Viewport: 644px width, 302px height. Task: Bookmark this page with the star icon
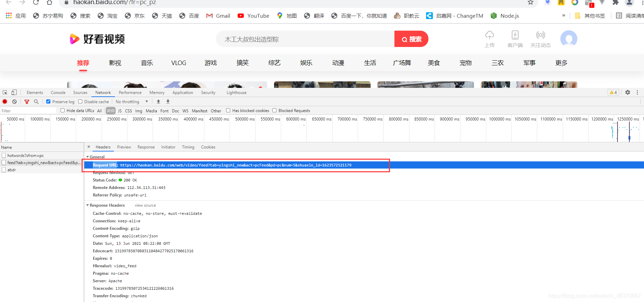pyautogui.click(x=530, y=2)
